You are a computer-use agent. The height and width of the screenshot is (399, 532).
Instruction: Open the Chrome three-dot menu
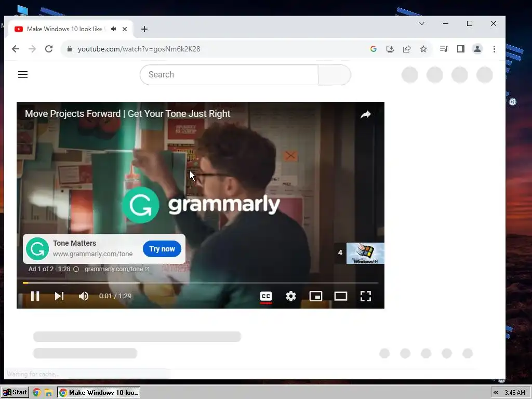tap(494, 49)
